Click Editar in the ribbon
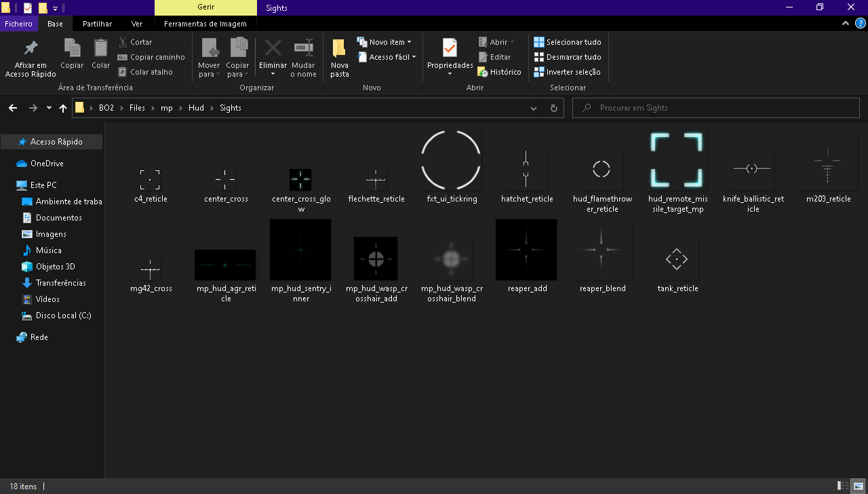The width and height of the screenshot is (868, 494). pyautogui.click(x=494, y=57)
